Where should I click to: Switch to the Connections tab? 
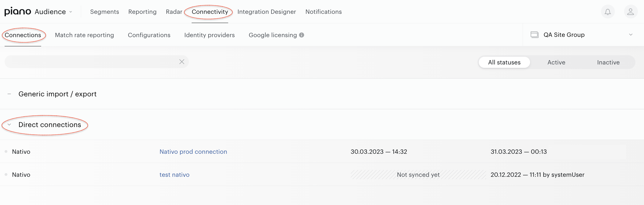tap(23, 35)
